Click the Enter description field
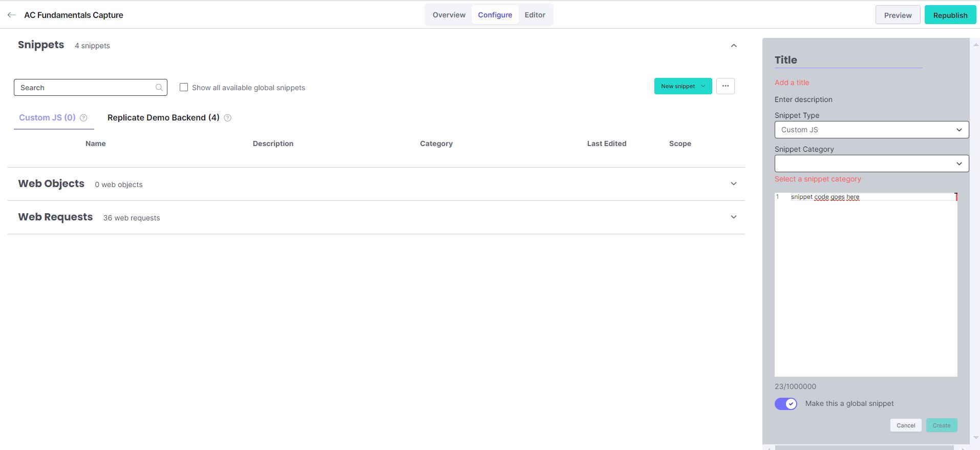This screenshot has width=980, height=450. (x=803, y=99)
